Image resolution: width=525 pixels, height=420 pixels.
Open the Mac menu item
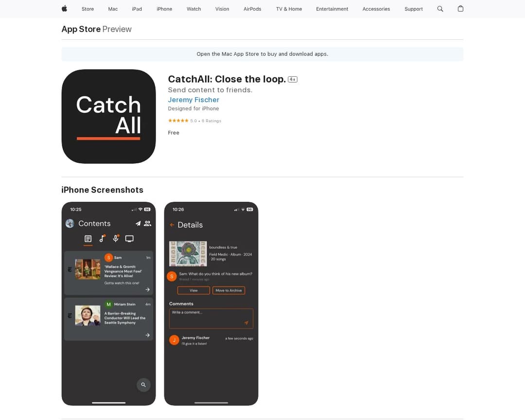(x=113, y=9)
